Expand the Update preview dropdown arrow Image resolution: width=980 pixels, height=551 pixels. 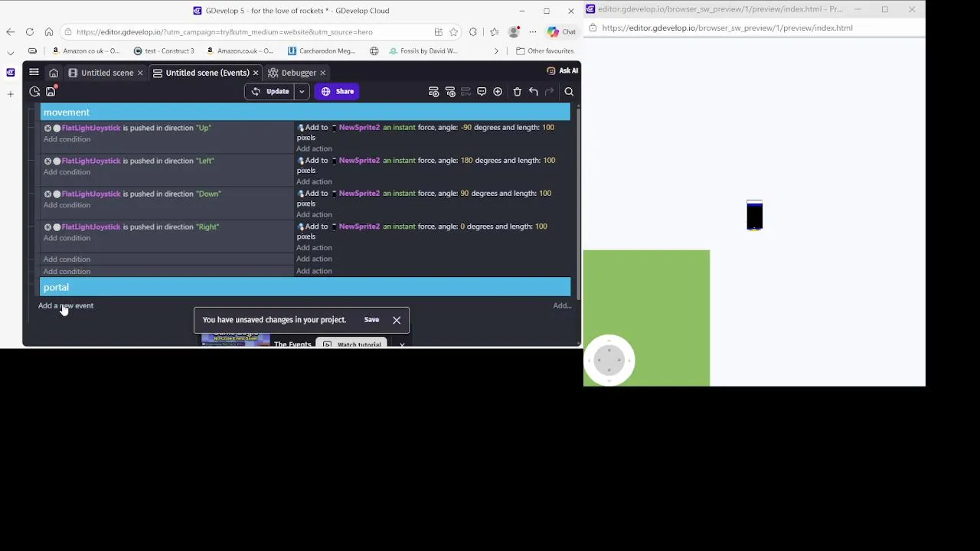pyautogui.click(x=302, y=92)
